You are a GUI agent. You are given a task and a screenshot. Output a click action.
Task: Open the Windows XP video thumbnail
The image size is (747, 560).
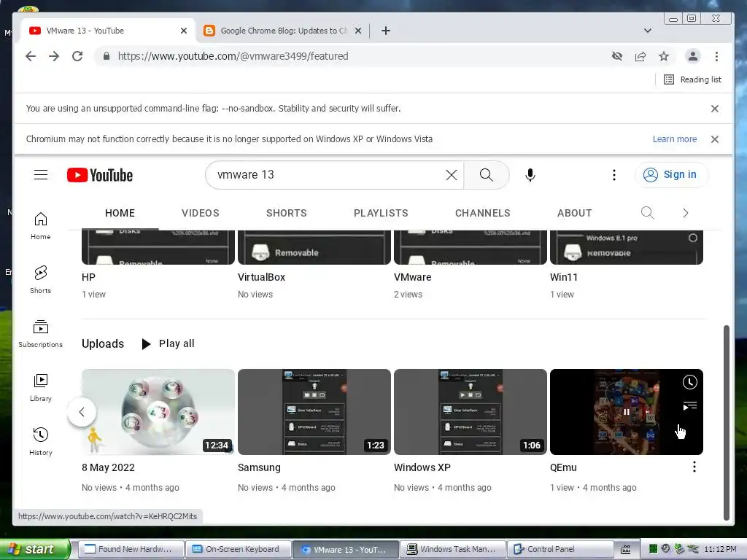tap(471, 412)
